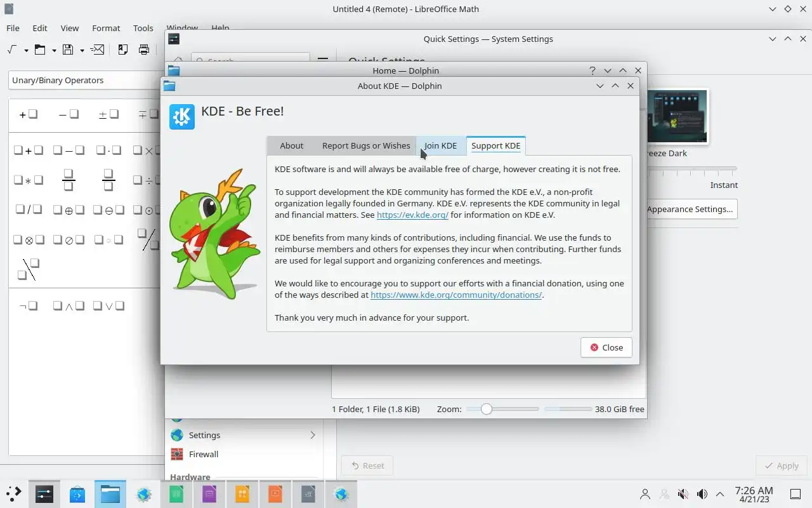This screenshot has height=508, width=812.
Task: Insert the logical OR operator
Action: tap(108, 306)
